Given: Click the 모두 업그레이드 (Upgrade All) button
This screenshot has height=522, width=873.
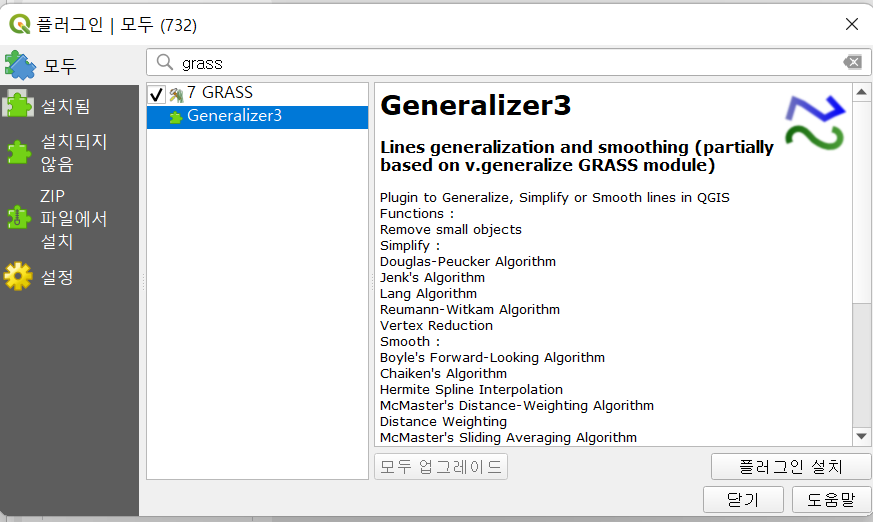Looking at the screenshot, I should tap(441, 466).
